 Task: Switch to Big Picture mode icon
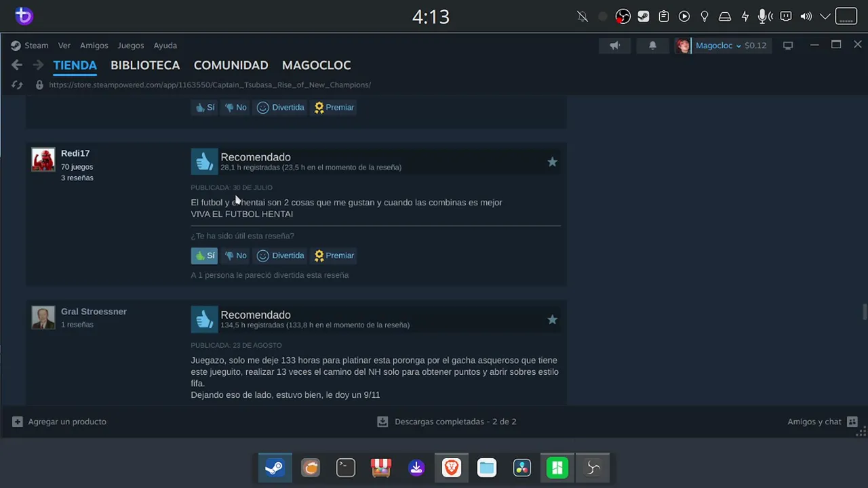pyautogui.click(x=788, y=45)
